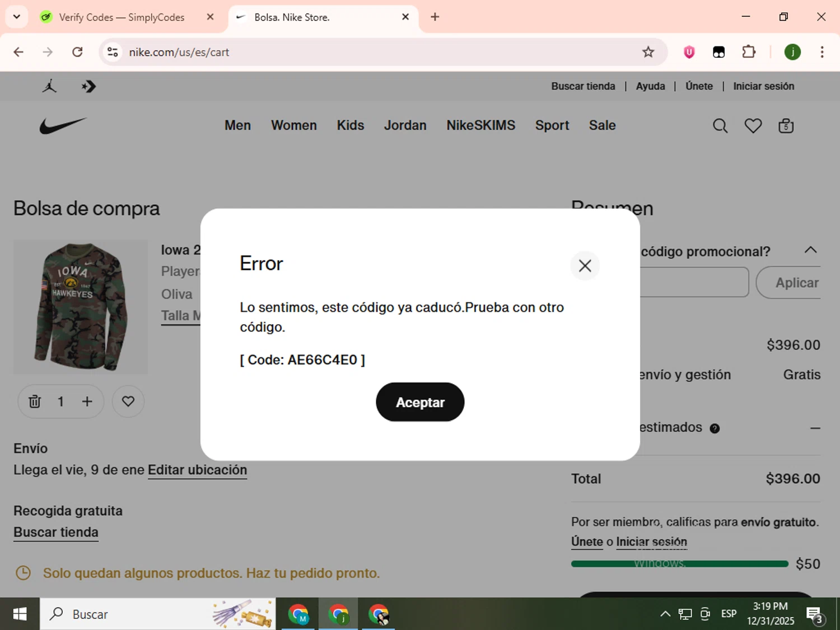Add Iowa shirt to favorites heart
This screenshot has height=630, width=840.
[128, 402]
